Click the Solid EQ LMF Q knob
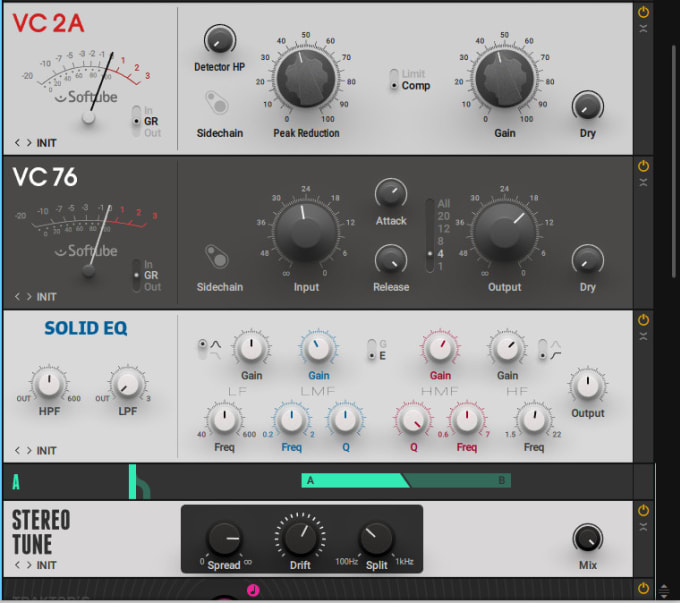 pos(346,419)
